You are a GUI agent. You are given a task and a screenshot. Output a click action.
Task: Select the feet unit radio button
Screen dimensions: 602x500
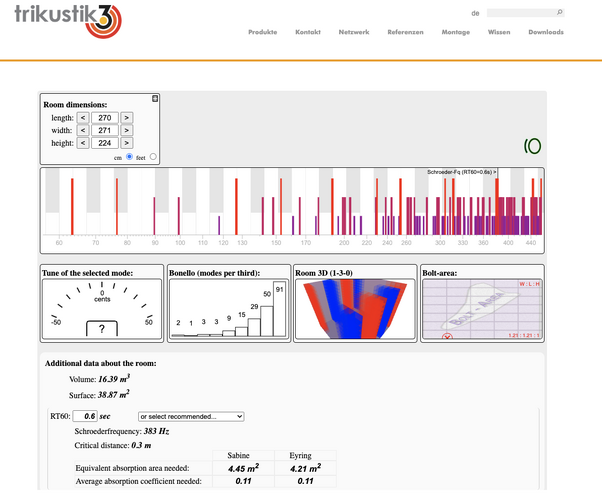click(x=153, y=156)
